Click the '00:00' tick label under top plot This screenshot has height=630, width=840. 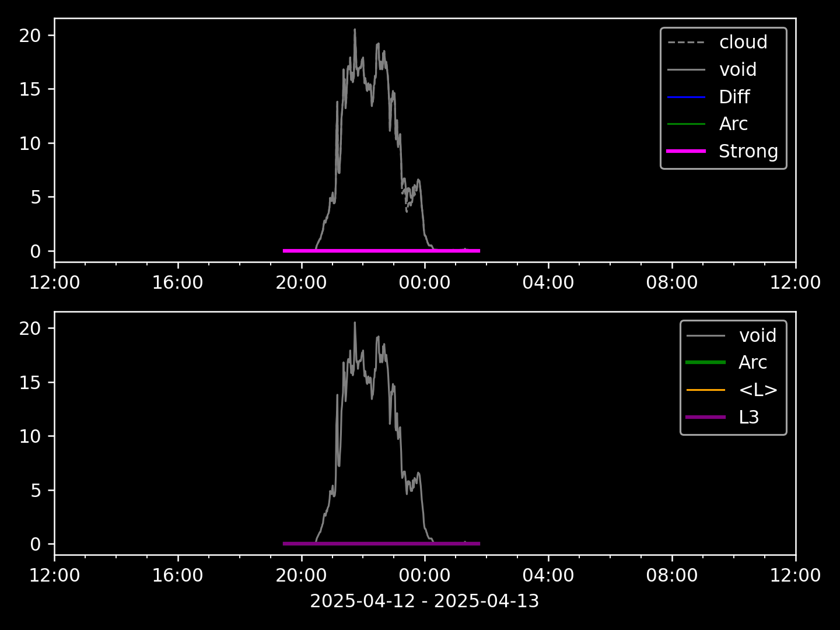425,283
